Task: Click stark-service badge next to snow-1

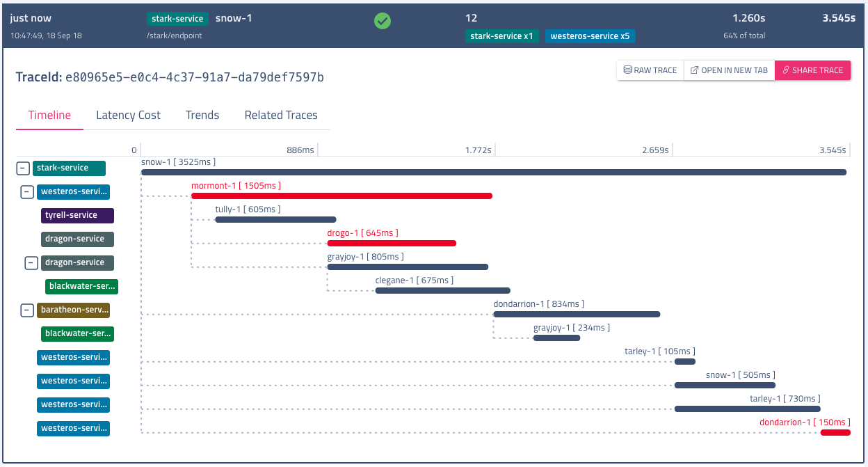Action: (x=177, y=19)
